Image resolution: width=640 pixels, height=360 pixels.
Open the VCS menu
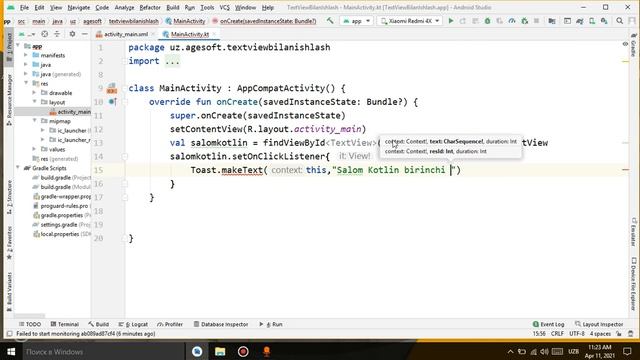point(224,7)
